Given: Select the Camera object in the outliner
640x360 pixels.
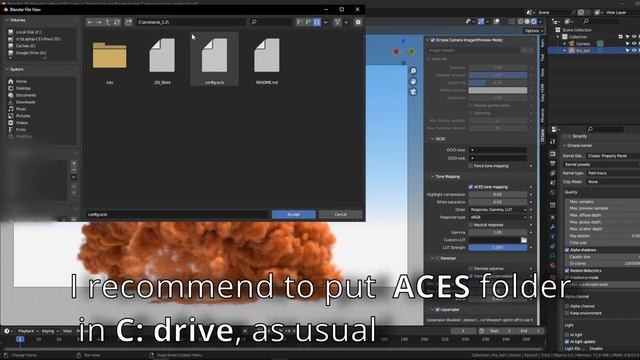Looking at the screenshot, I should click(583, 44).
